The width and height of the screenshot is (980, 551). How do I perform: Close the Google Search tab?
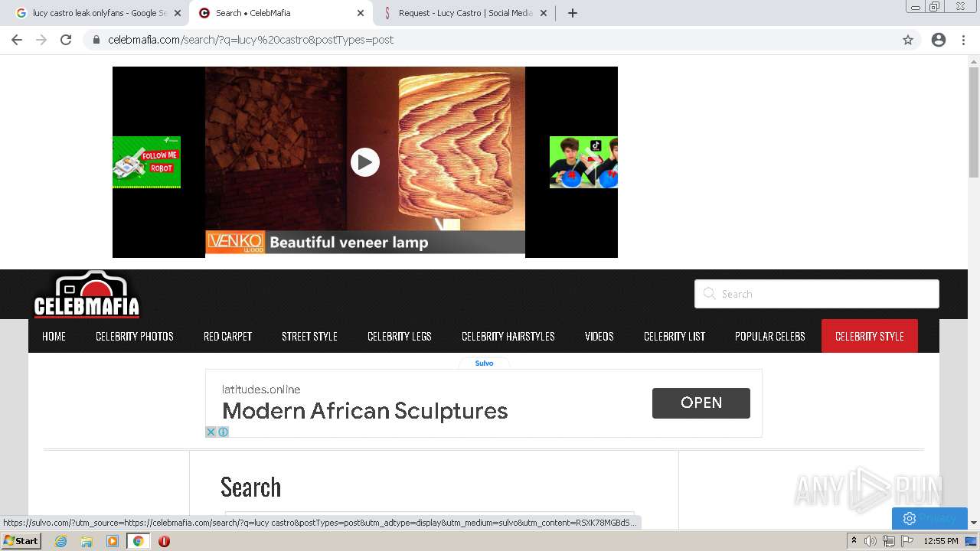178,13
